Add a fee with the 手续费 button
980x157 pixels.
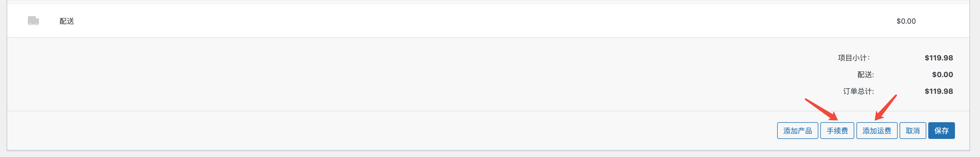[x=837, y=131]
